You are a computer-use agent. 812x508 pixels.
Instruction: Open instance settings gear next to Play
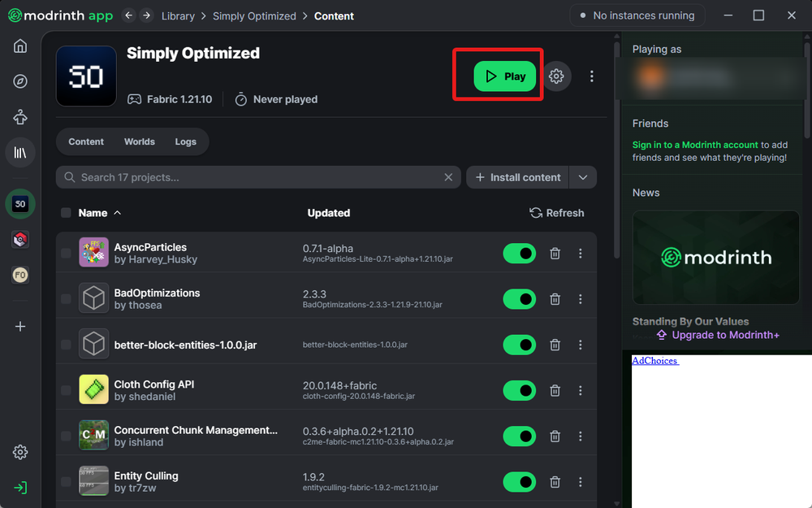point(556,76)
